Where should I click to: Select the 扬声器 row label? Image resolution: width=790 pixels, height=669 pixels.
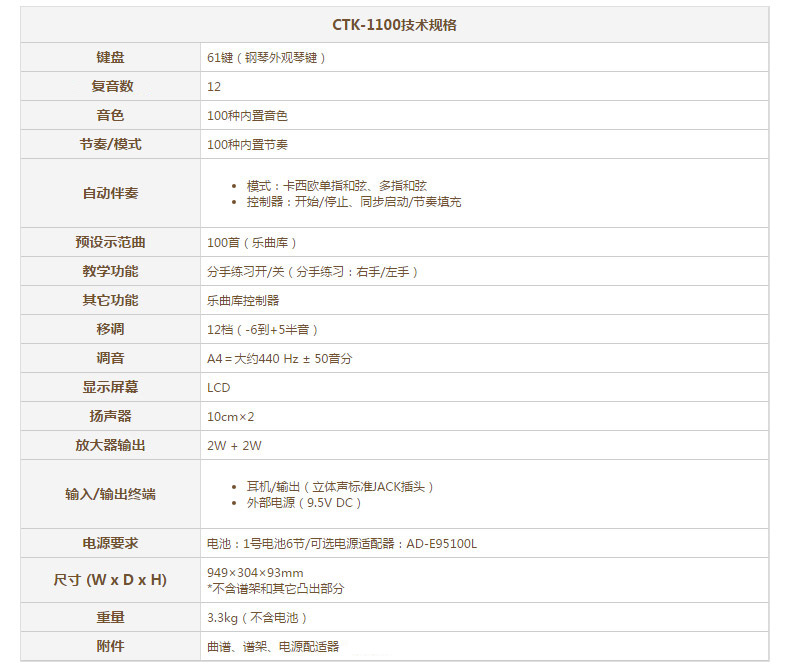pyautogui.click(x=110, y=416)
